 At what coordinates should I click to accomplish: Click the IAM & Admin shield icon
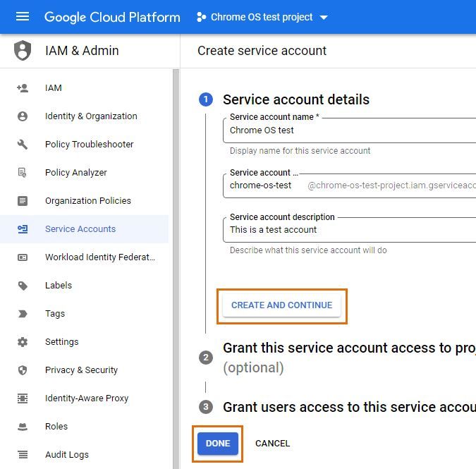coord(23,51)
